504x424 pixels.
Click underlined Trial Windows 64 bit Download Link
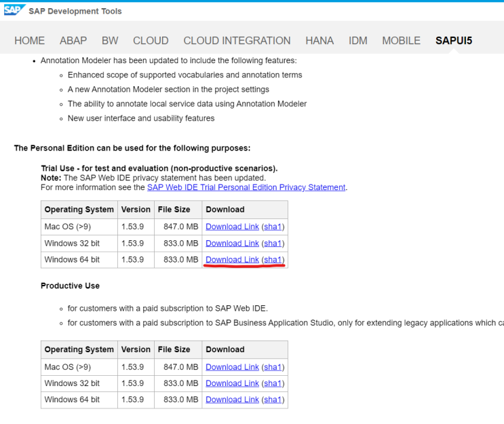pyautogui.click(x=232, y=260)
